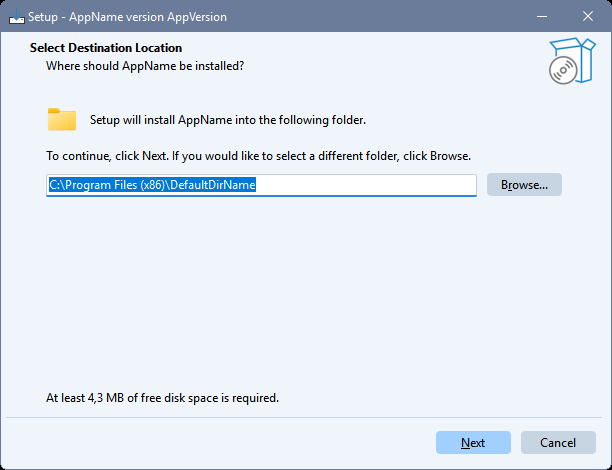Click 'Where should AppName be installed?' text

(x=145, y=66)
